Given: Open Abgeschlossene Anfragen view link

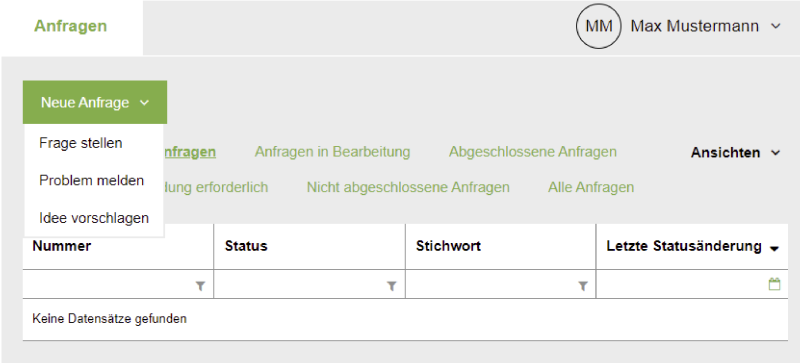Looking at the screenshot, I should tap(533, 152).
